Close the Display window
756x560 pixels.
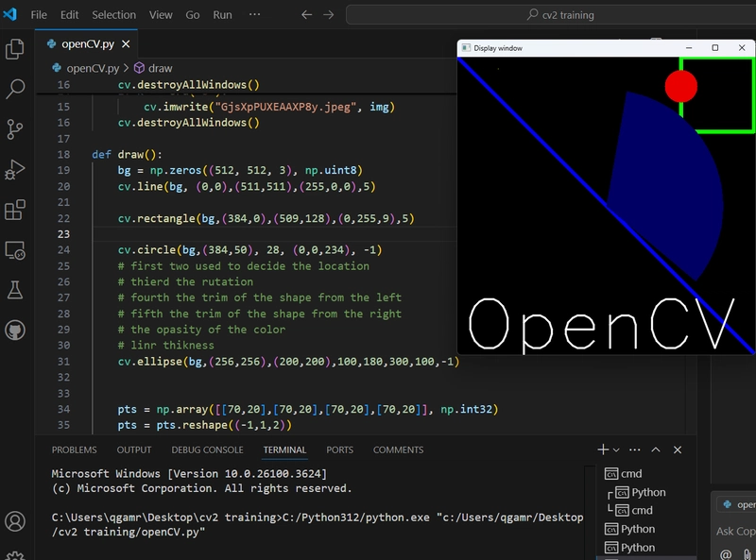[742, 48]
